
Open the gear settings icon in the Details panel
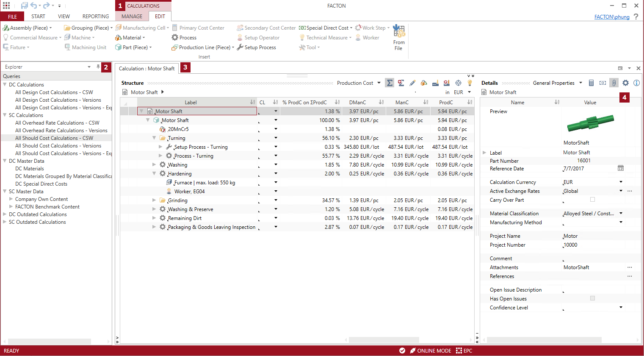[625, 83]
